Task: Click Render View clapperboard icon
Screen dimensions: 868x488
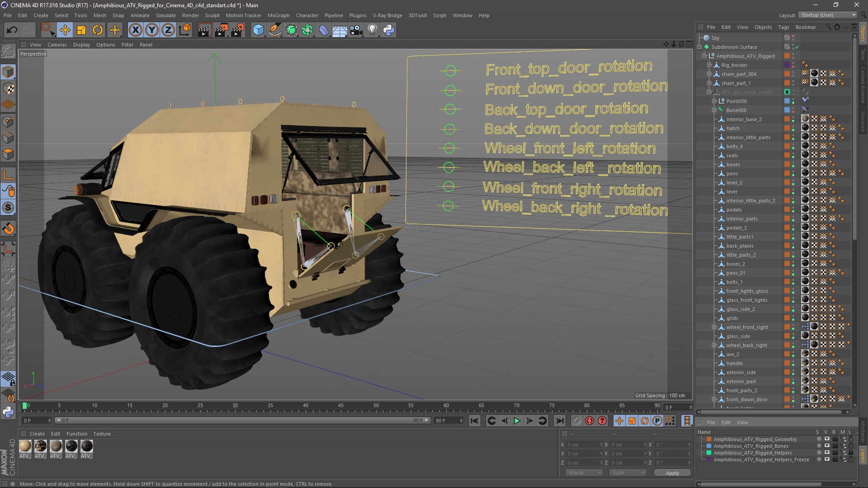Action: pyautogui.click(x=204, y=30)
